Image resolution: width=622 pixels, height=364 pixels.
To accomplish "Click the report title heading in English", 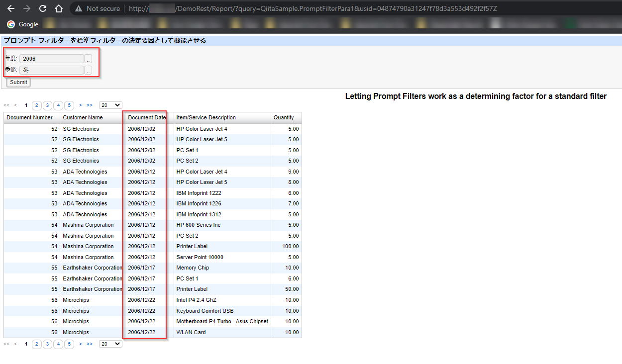I will [476, 96].
